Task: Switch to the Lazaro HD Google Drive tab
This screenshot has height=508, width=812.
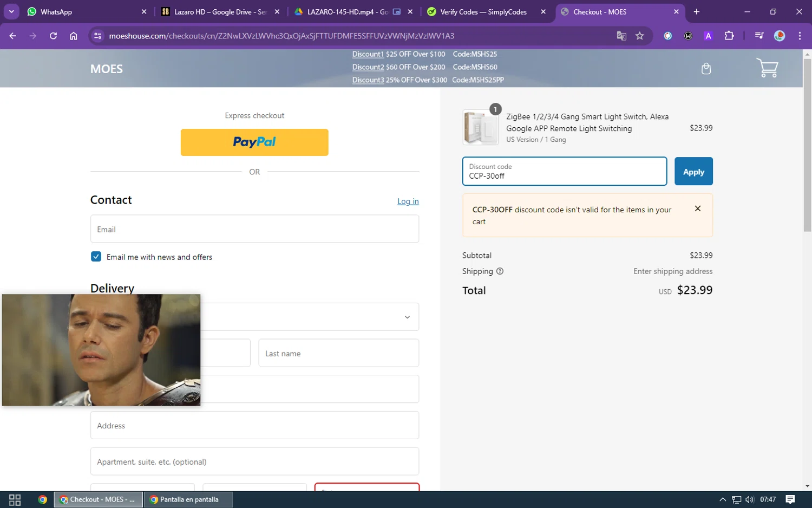Action: tap(220, 11)
